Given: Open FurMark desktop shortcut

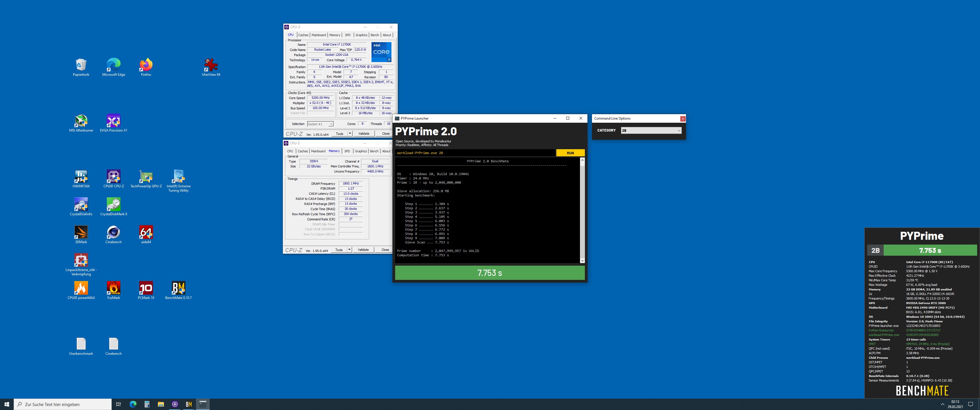Looking at the screenshot, I should pos(113,290).
